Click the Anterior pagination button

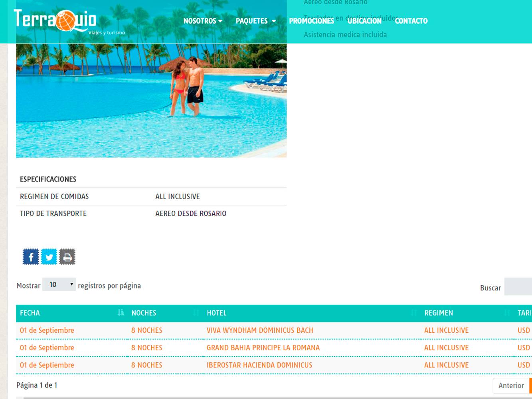tap(511, 385)
